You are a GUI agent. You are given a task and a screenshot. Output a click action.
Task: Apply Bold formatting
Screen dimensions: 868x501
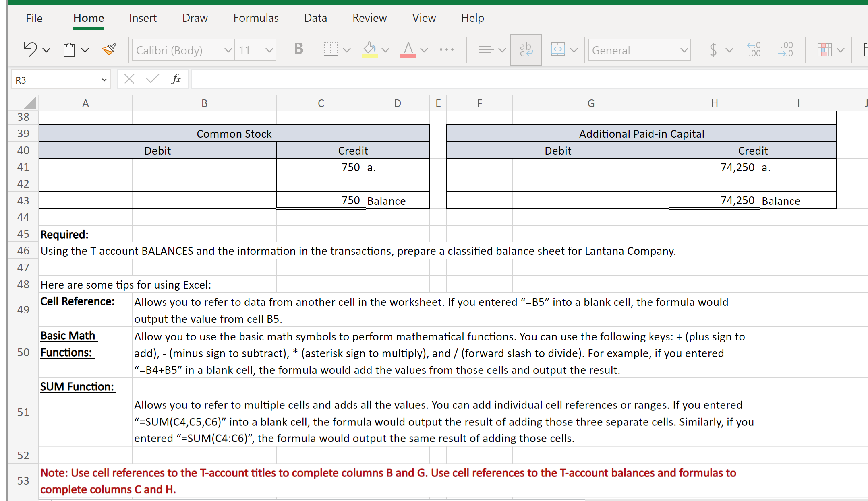pyautogui.click(x=298, y=49)
